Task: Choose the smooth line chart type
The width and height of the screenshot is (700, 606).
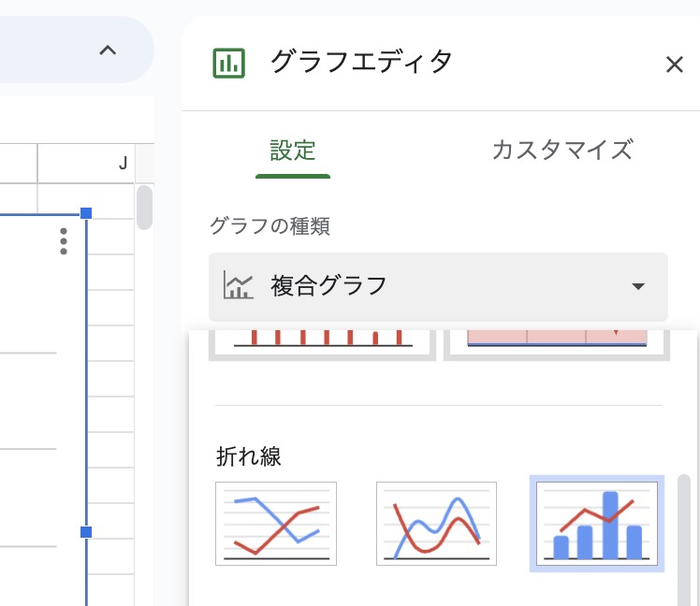Action: (x=436, y=524)
